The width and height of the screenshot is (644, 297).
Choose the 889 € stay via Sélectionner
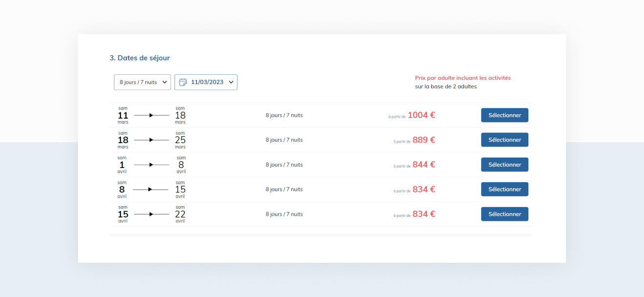pos(504,140)
